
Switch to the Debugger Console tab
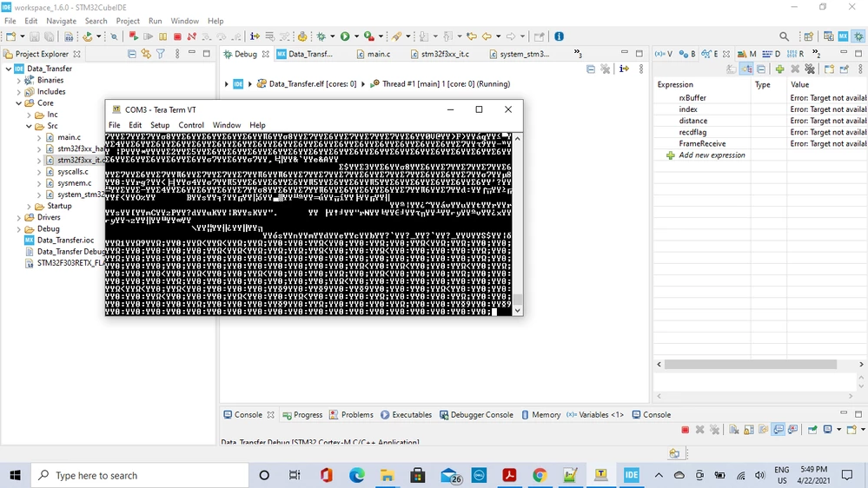(x=476, y=414)
